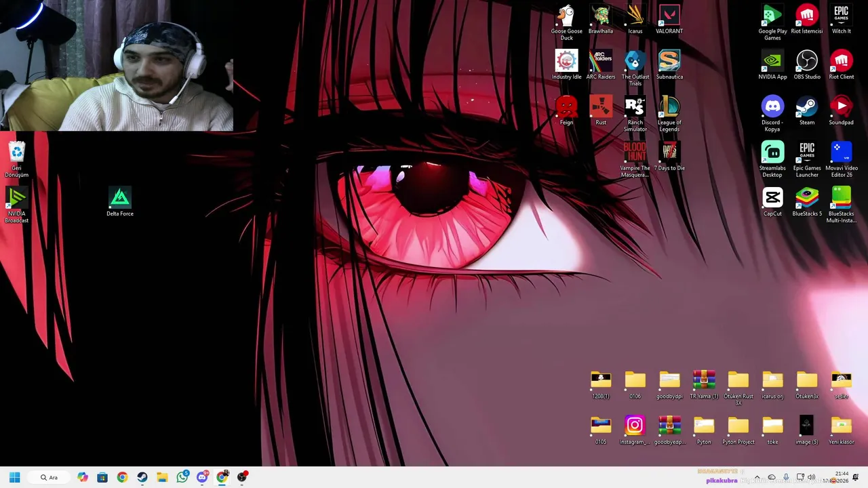Open the VALORANT desktop icon
Screen dimensions: 868x488
click(x=669, y=20)
